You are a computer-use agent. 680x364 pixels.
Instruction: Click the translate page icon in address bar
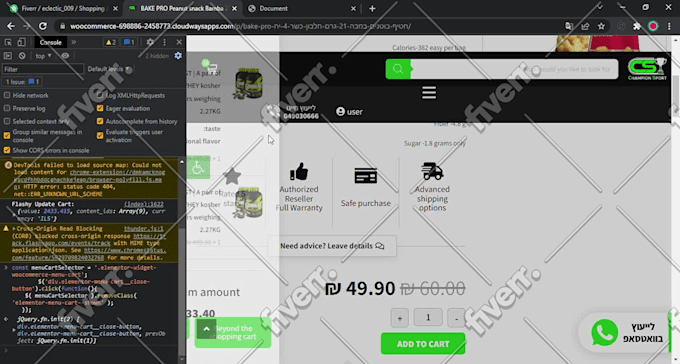(x=569, y=26)
